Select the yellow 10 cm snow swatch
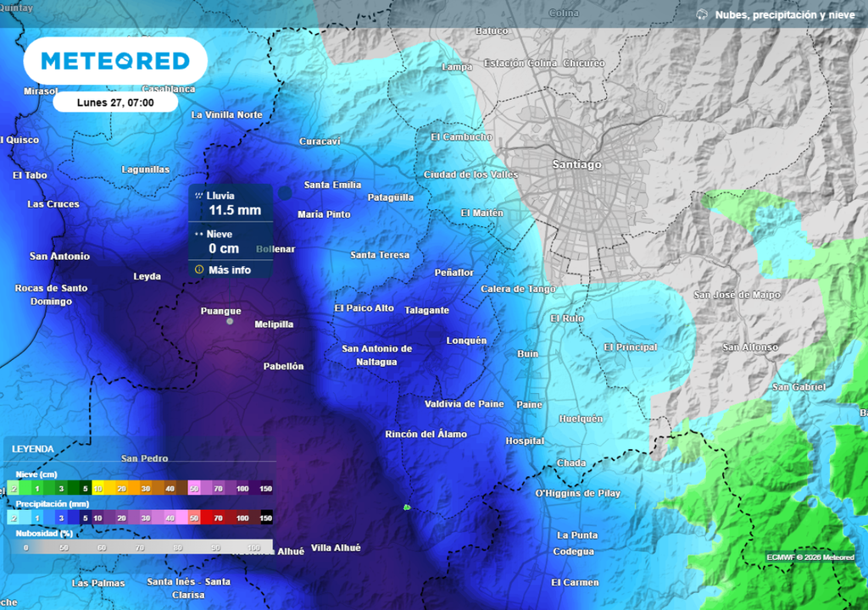 [97, 489]
